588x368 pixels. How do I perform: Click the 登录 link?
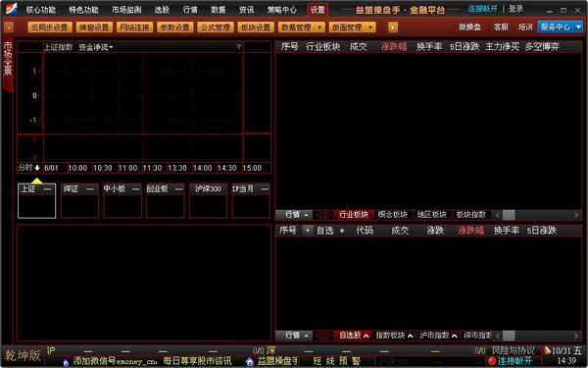pyautogui.click(x=516, y=8)
